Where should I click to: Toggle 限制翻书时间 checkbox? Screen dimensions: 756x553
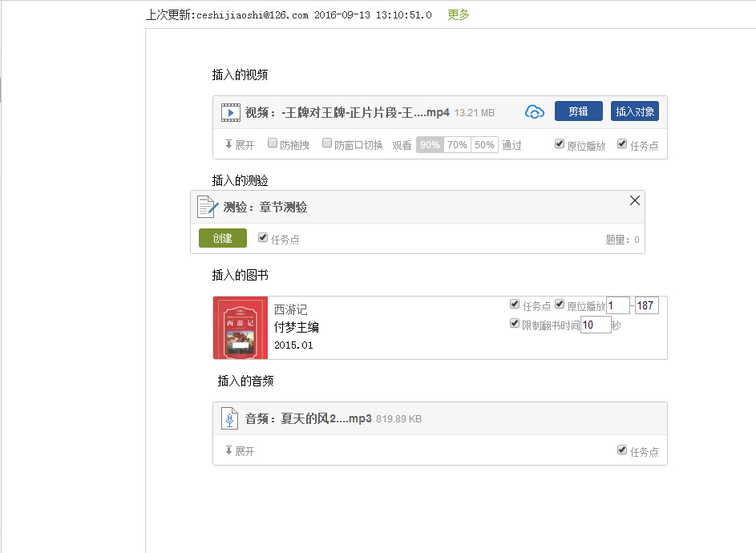tap(515, 323)
